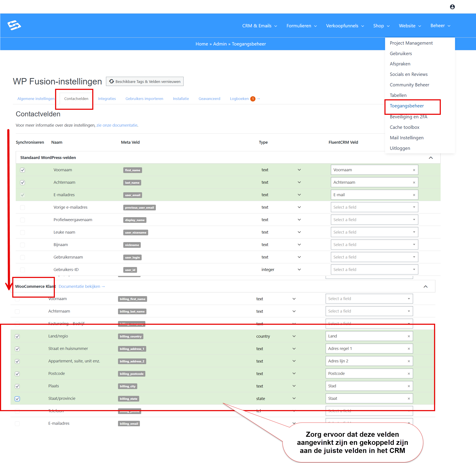
Task: Open the Logboeken notification badge
Action: 253,99
